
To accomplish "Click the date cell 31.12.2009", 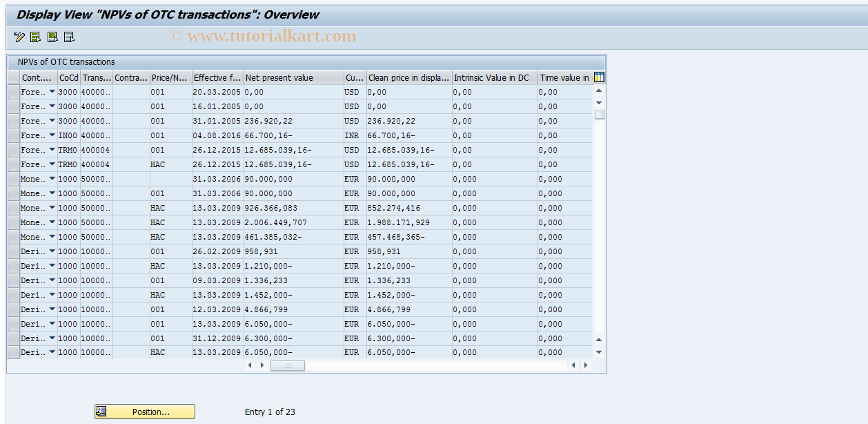I will [217, 338].
